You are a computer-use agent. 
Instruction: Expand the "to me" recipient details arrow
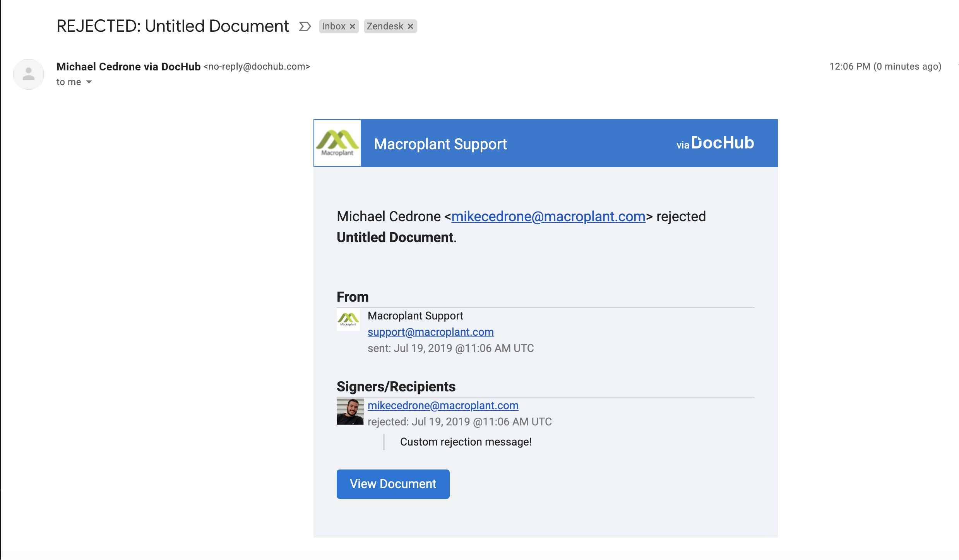[89, 82]
